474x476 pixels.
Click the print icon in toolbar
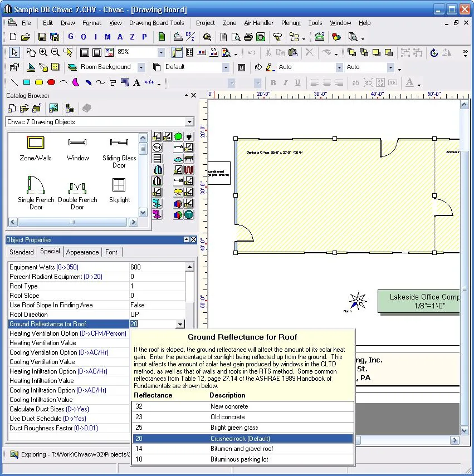[248, 37]
